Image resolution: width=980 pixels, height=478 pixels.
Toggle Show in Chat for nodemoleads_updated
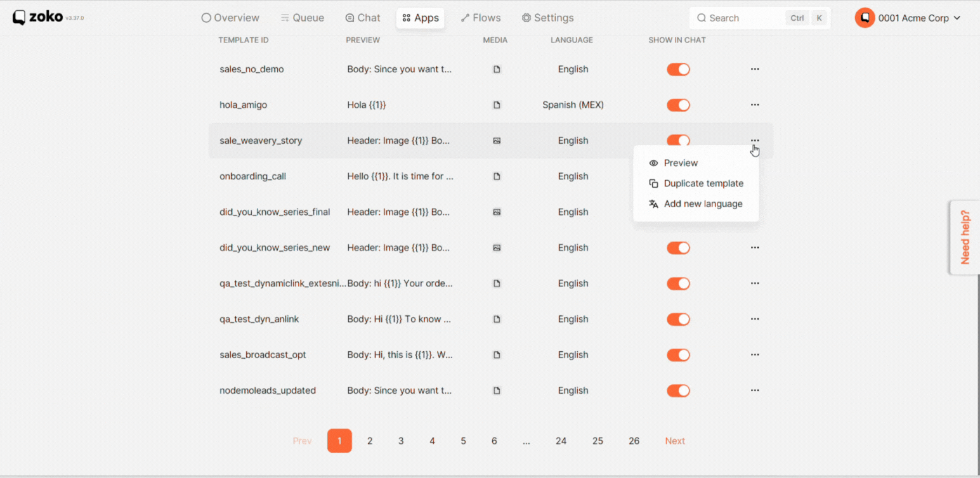[x=678, y=391]
